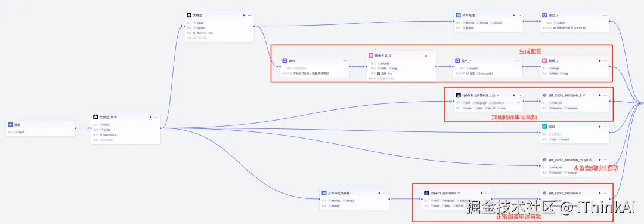Click the 大模型_单词 node icon
This screenshot has height=224, width=644.
click(x=95, y=117)
